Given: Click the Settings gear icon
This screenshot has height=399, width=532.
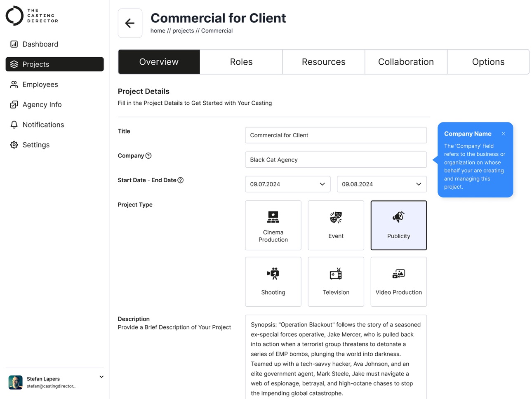Looking at the screenshot, I should click(14, 145).
